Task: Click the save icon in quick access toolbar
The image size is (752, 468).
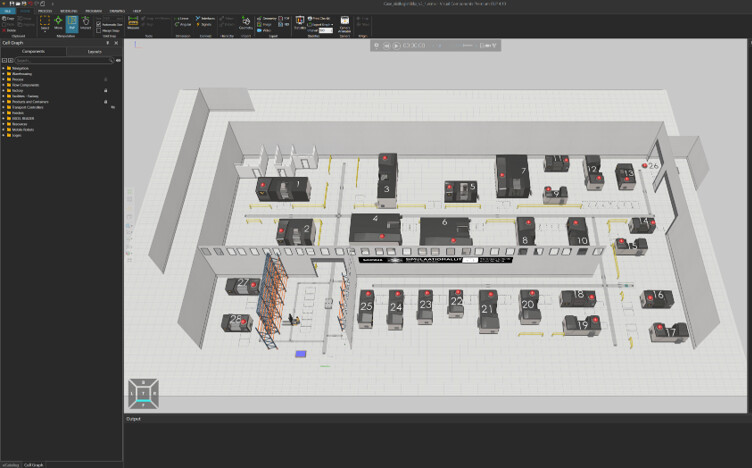Action: [x=12, y=3]
